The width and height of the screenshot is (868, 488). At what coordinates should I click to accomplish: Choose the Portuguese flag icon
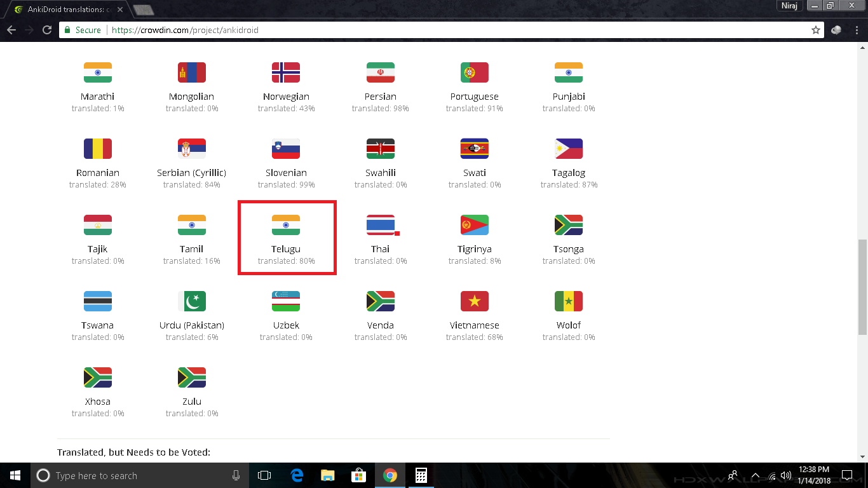[x=475, y=72]
